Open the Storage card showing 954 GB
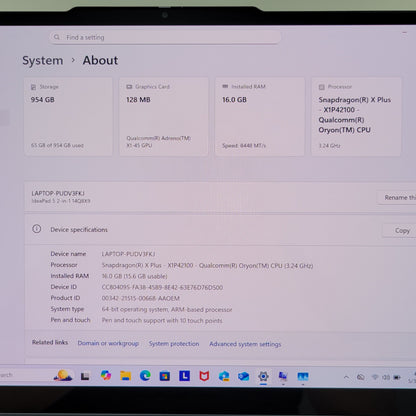Screen dimensions: 416x416 coord(68,116)
